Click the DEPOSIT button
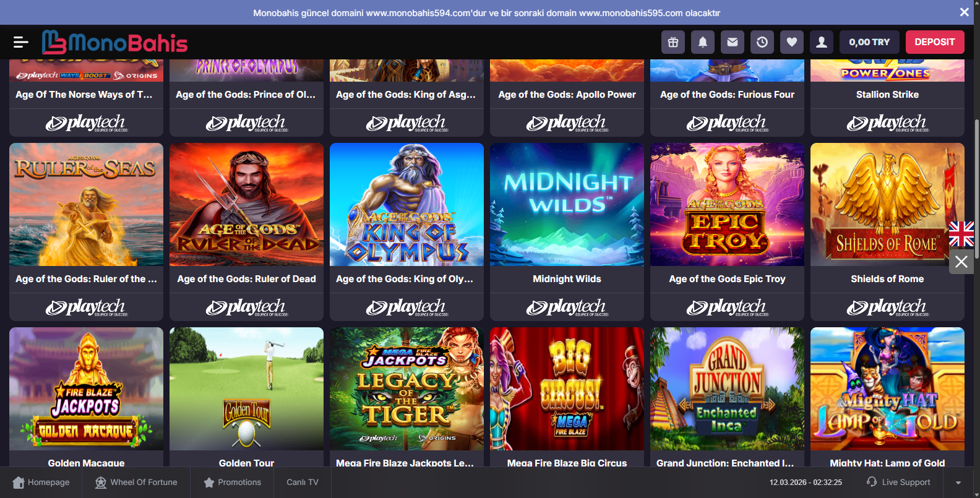Screen dimensions: 980x498 934,42
